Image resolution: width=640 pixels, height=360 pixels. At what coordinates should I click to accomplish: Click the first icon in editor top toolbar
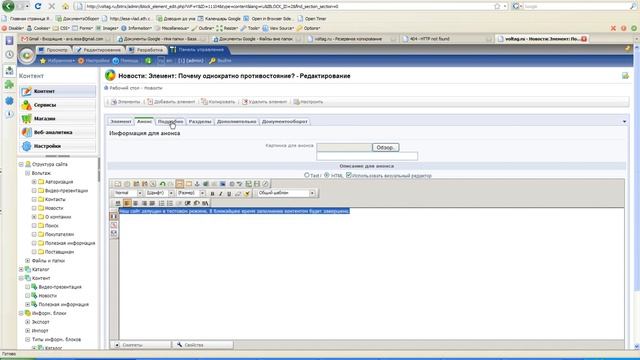[118, 184]
